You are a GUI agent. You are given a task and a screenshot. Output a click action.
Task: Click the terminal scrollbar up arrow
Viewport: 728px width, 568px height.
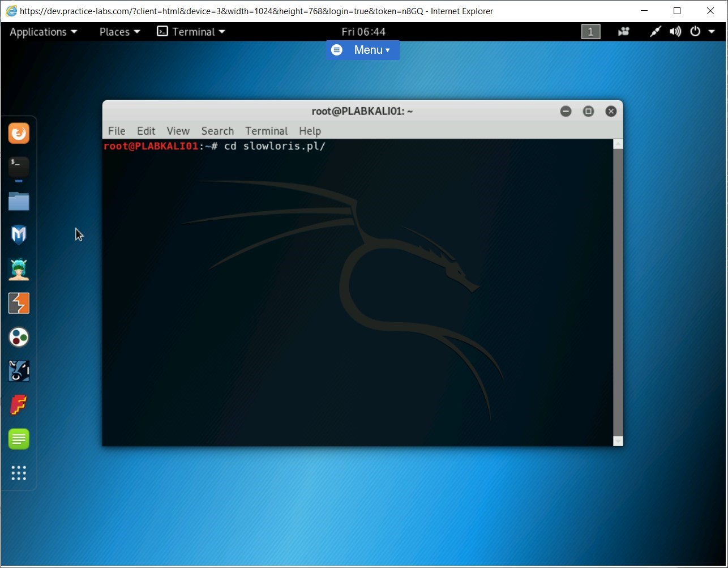(x=618, y=144)
